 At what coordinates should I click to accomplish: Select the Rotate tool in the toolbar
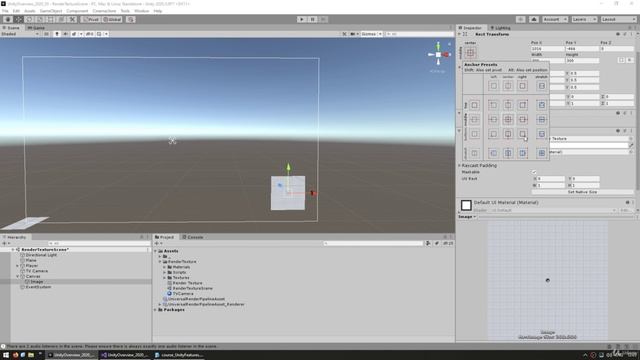29,19
